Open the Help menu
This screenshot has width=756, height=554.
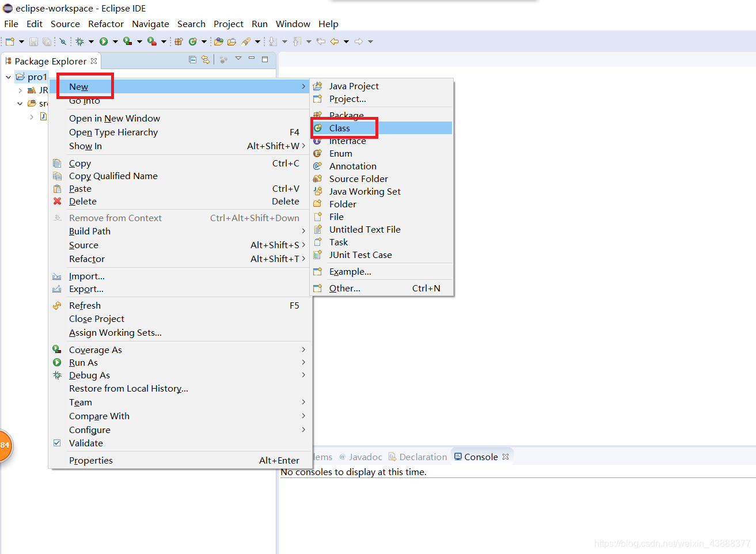(328, 24)
